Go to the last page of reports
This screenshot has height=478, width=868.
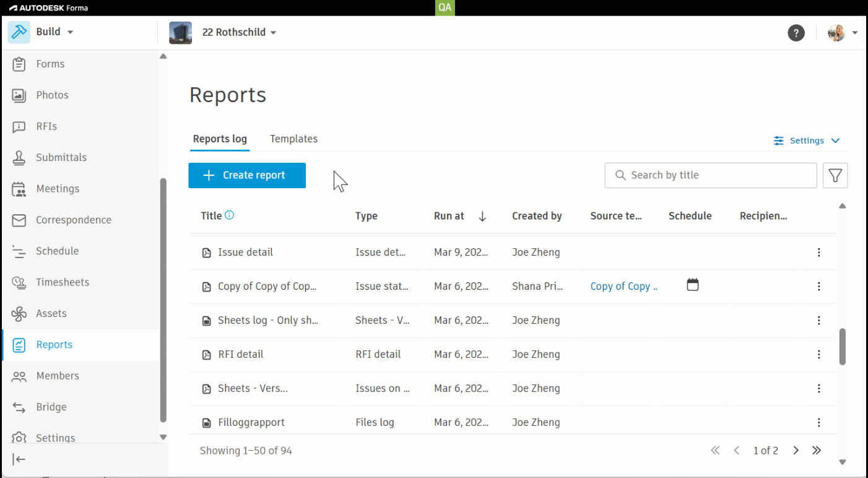(x=817, y=451)
